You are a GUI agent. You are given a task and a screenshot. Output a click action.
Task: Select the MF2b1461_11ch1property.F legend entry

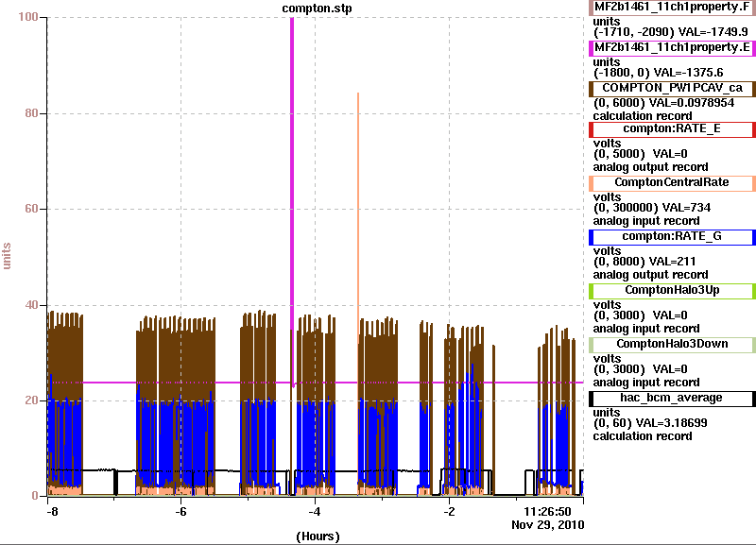pos(672,8)
